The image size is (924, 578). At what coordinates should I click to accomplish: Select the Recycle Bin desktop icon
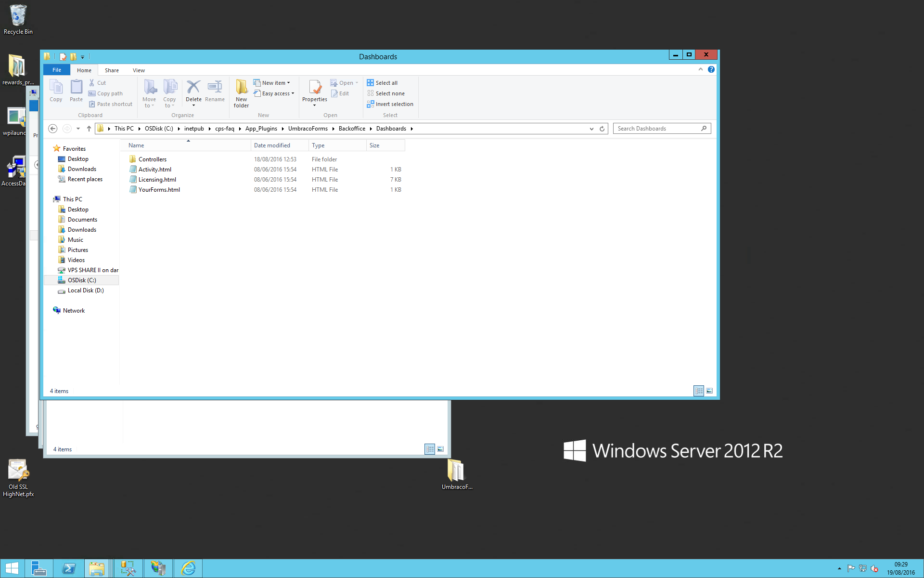[18, 20]
